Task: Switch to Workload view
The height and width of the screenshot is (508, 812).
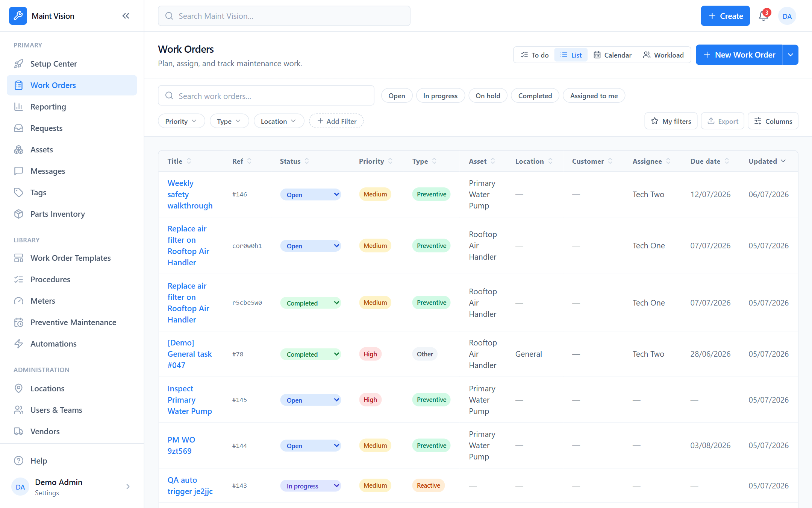Action: coord(663,55)
